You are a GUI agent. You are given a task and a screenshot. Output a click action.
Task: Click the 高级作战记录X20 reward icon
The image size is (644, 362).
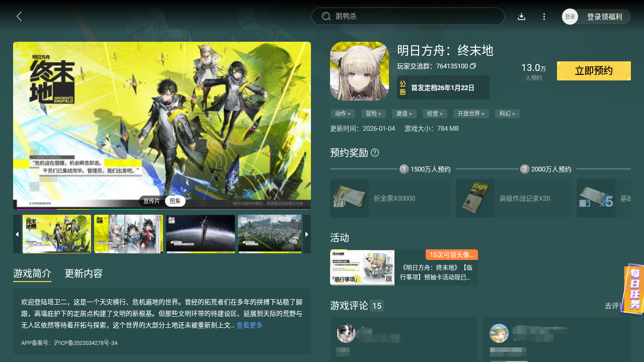coord(475,198)
